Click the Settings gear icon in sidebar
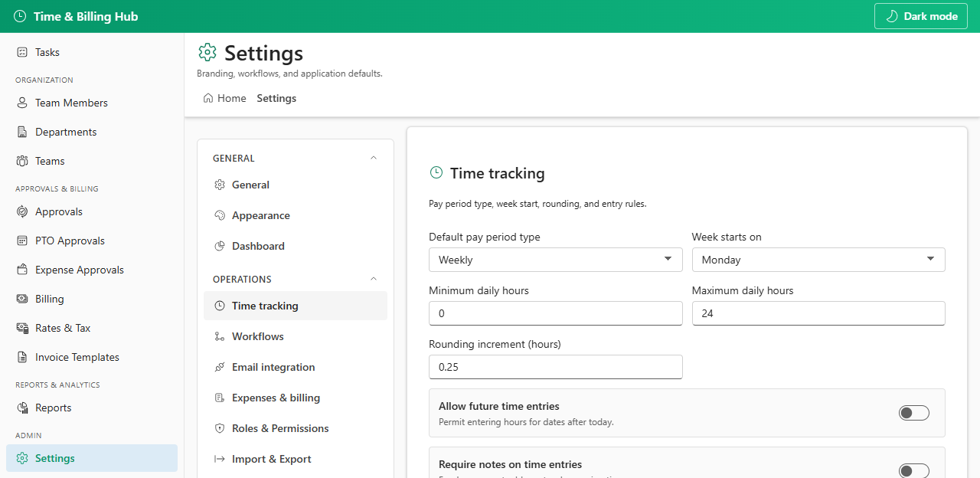The height and width of the screenshot is (478, 980). click(22, 458)
